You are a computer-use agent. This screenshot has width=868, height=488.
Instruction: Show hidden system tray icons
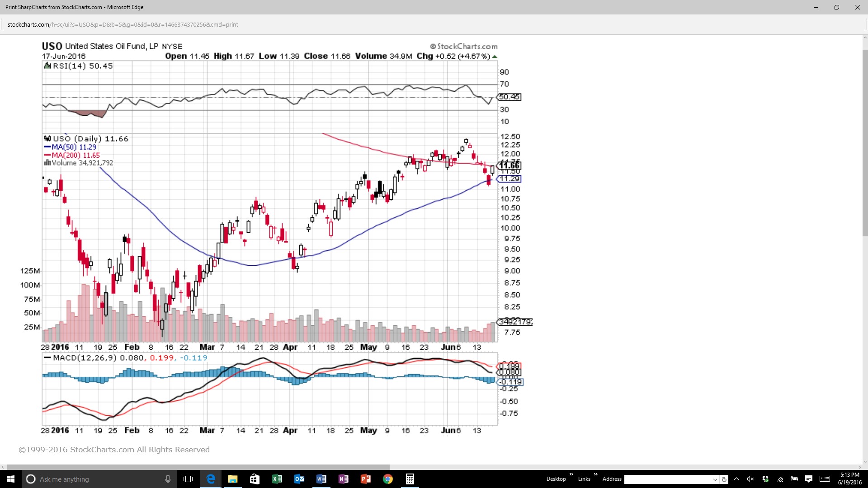(x=736, y=479)
